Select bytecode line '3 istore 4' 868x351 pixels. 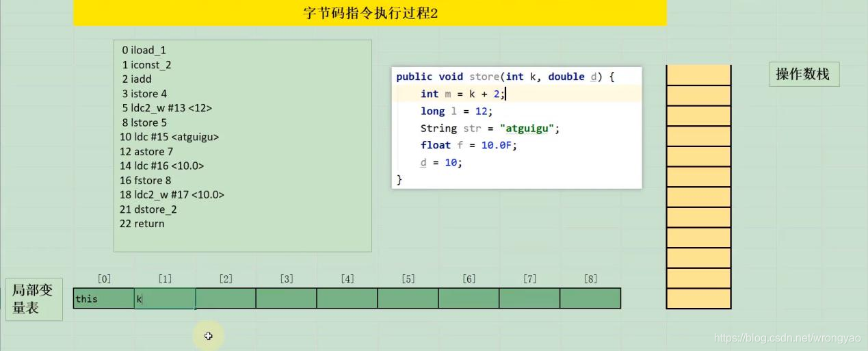coord(144,94)
